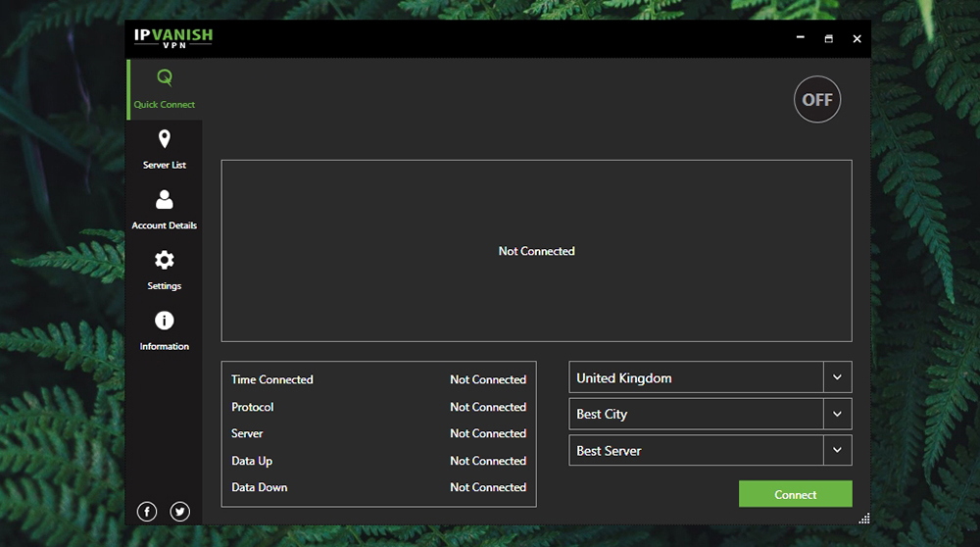The width and height of the screenshot is (980, 547).
Task: Open the Quick Connect tab
Action: tap(165, 90)
